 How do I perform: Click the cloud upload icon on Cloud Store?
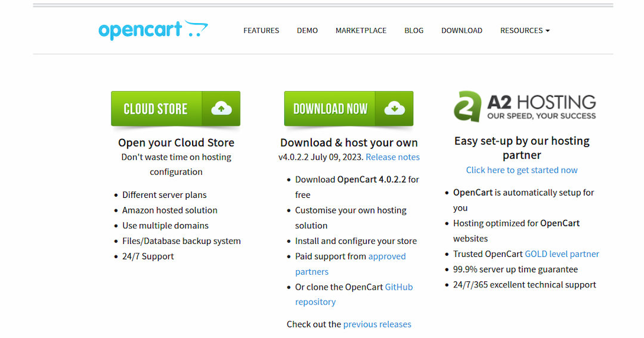[x=221, y=108]
